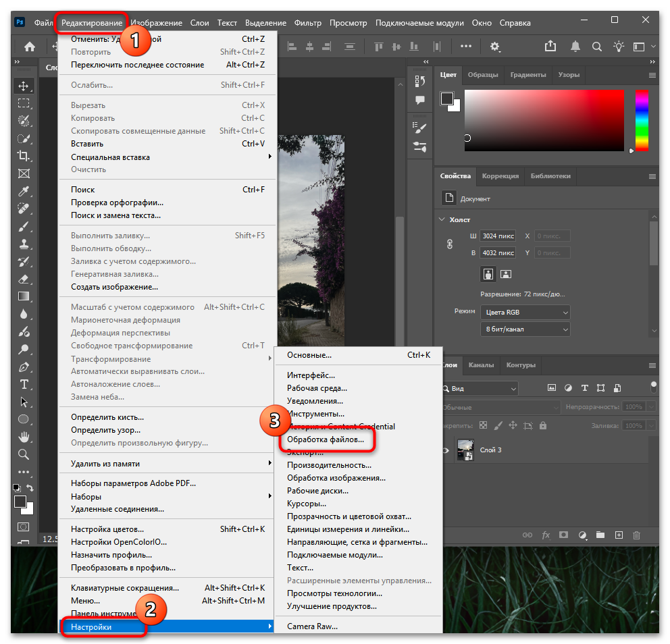This screenshot has height=644, width=670.
Task: Open the Цвета RGB mode dropdown
Action: click(x=525, y=313)
